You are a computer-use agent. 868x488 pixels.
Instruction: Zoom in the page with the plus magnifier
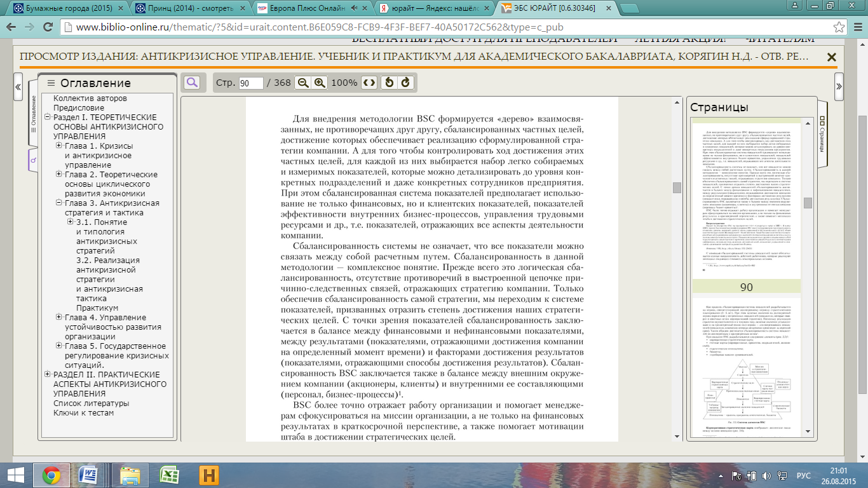click(320, 83)
